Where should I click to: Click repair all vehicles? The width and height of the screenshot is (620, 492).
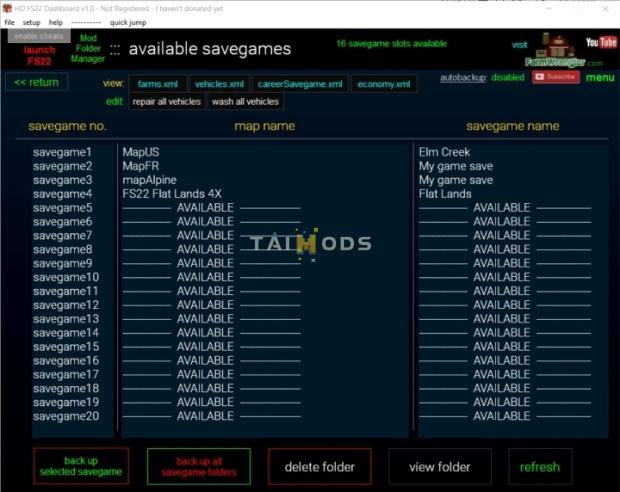(166, 102)
